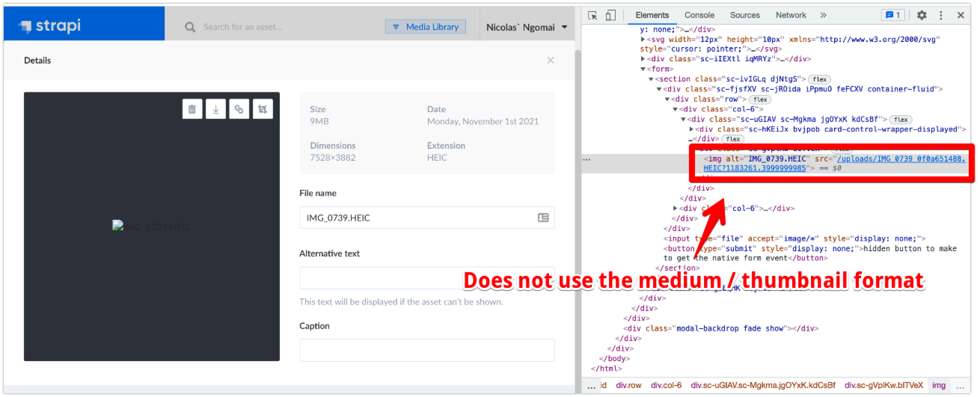This screenshot has width=980, height=397.
Task: Switch to the Network tab
Action: coord(791,15)
